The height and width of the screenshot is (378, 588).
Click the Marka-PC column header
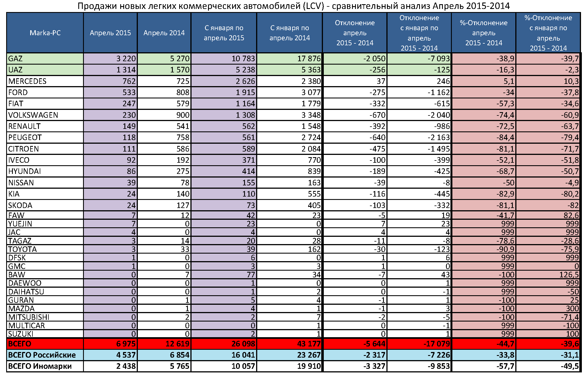click(x=45, y=33)
